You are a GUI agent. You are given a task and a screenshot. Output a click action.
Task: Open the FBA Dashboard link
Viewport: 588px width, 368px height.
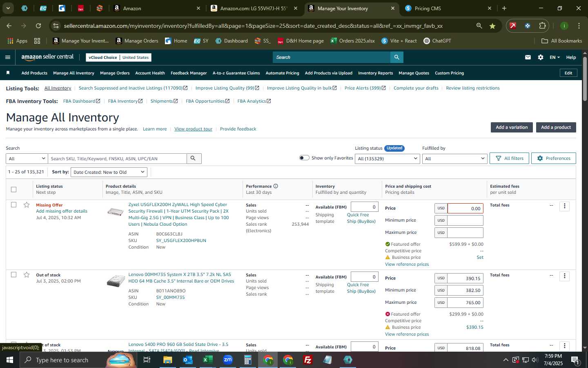coord(82,101)
